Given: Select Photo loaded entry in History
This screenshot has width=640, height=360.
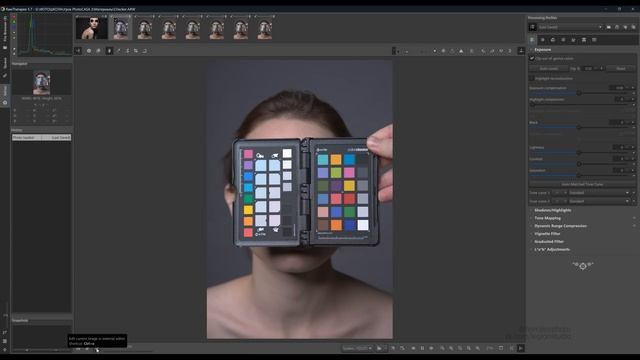Looking at the screenshot, I should click(x=42, y=138).
